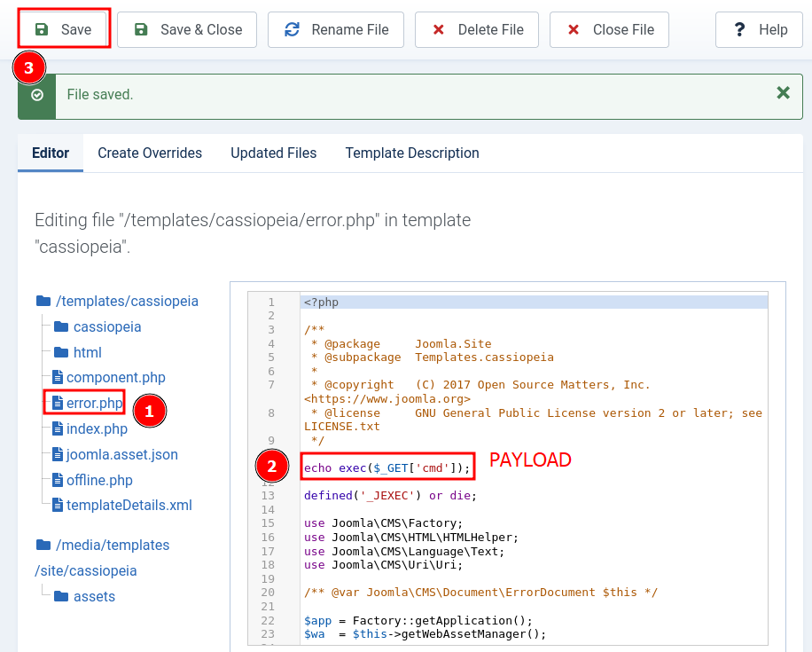Click the '$app = Factory::getApplication();' line

click(418, 620)
